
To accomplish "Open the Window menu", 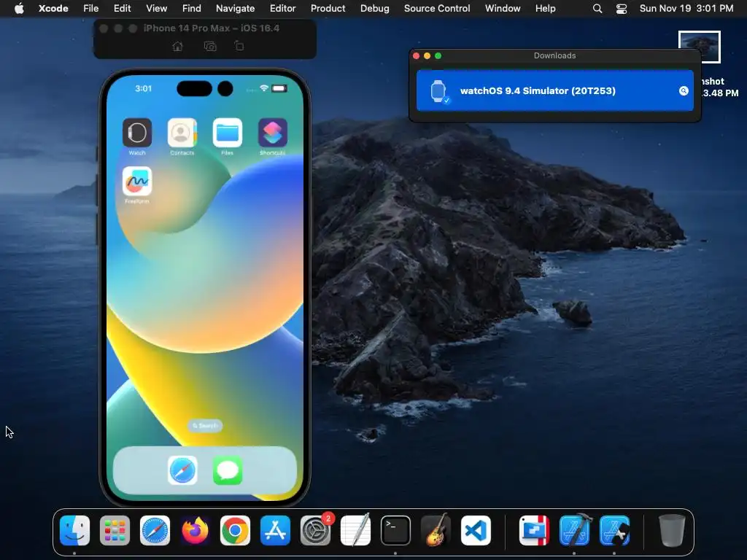I will (x=503, y=9).
